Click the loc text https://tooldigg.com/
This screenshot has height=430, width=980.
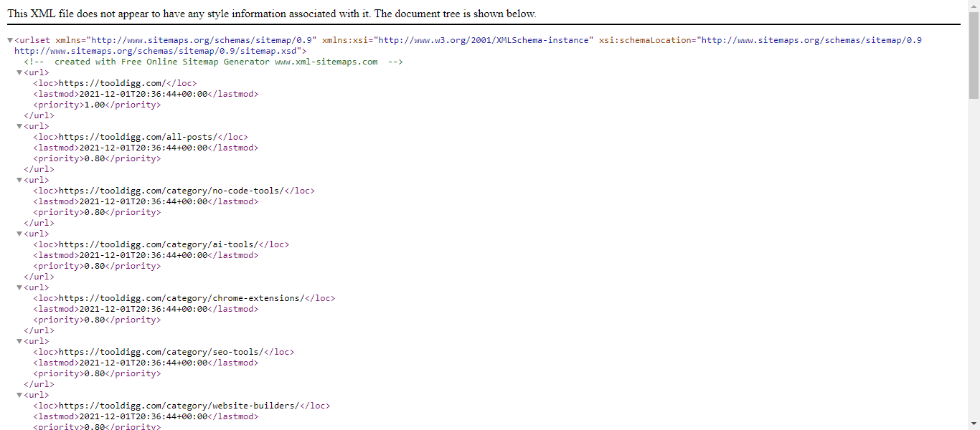113,83
